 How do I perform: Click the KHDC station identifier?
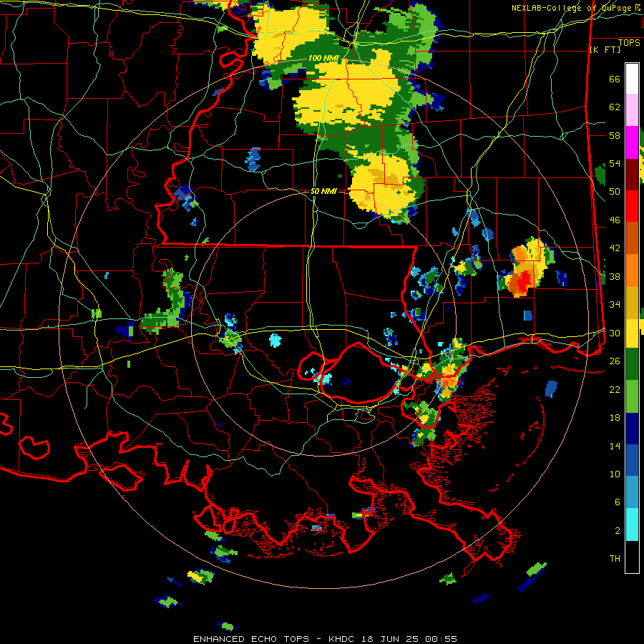pos(342,639)
